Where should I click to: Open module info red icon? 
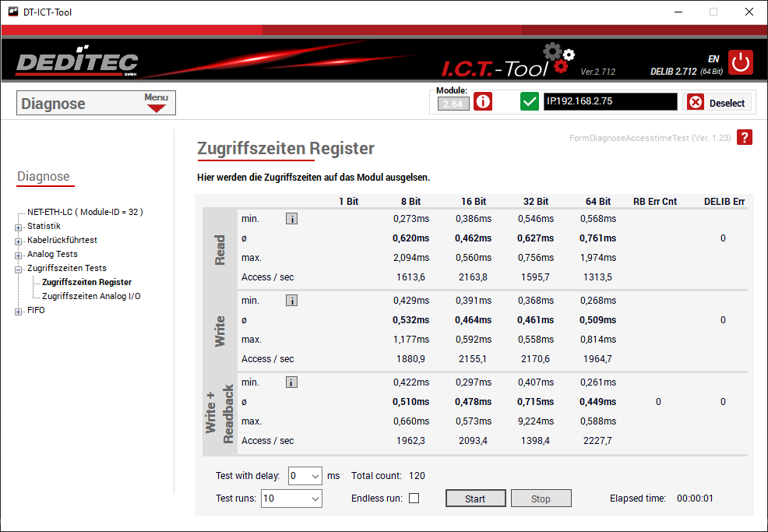click(483, 102)
